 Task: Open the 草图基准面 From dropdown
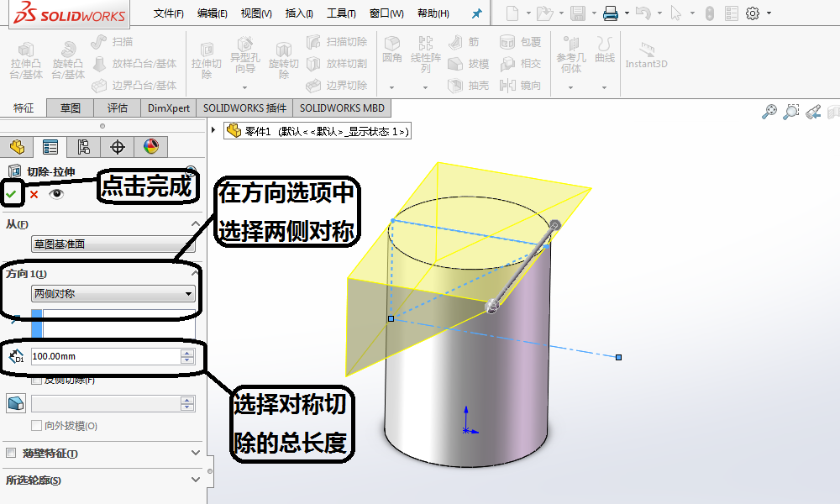point(113,244)
